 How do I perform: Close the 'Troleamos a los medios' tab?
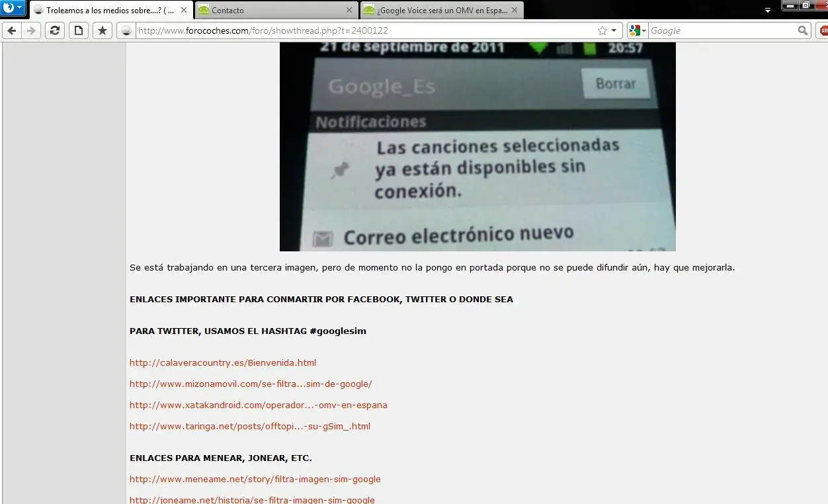pos(184,10)
